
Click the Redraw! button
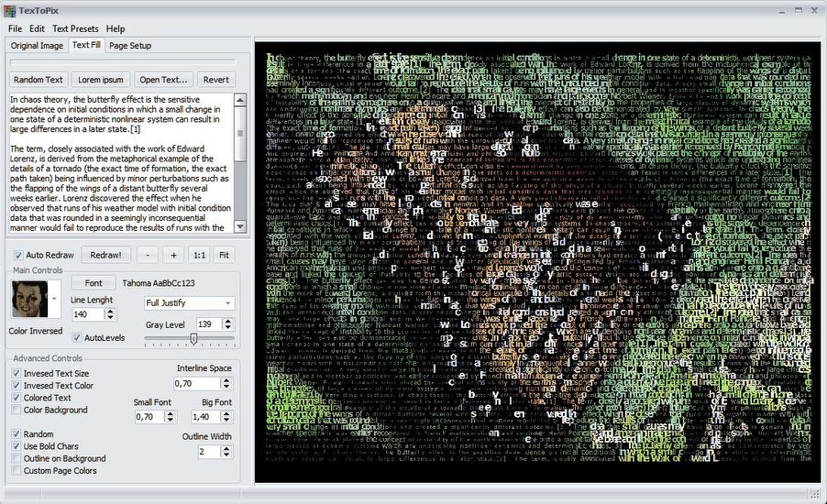click(x=105, y=255)
